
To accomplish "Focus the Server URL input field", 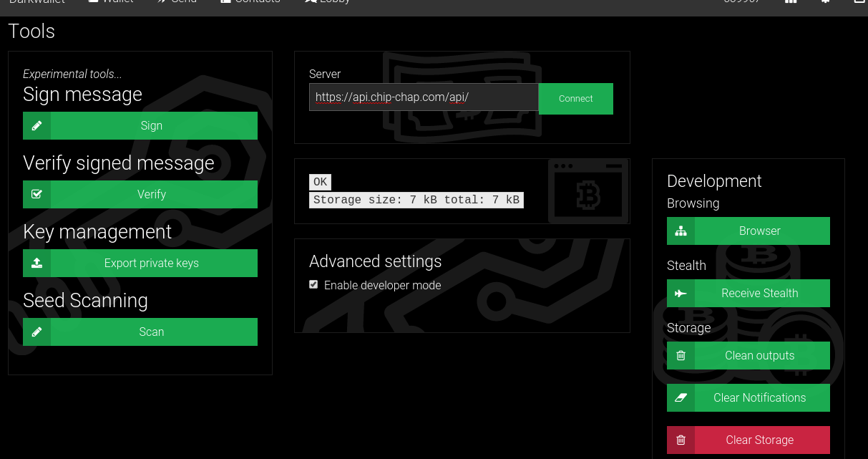I will tap(423, 97).
